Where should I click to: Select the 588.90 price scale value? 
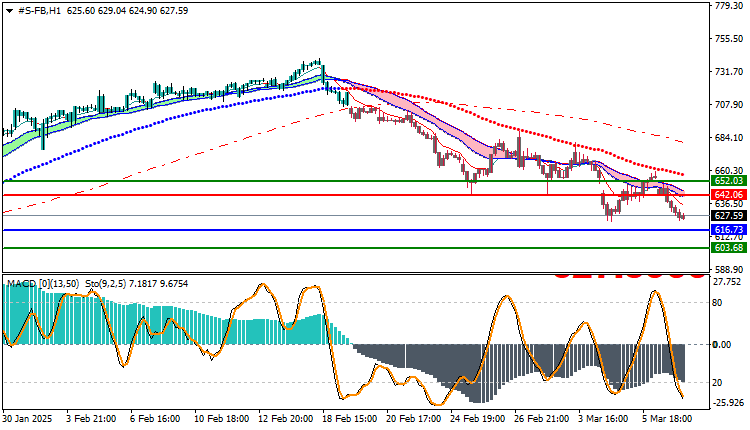pyautogui.click(x=728, y=270)
